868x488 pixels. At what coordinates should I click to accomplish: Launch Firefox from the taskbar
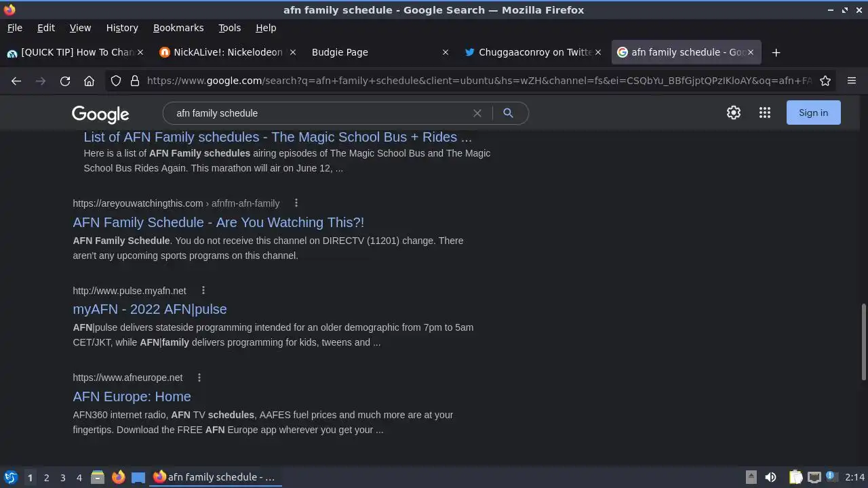point(118,477)
